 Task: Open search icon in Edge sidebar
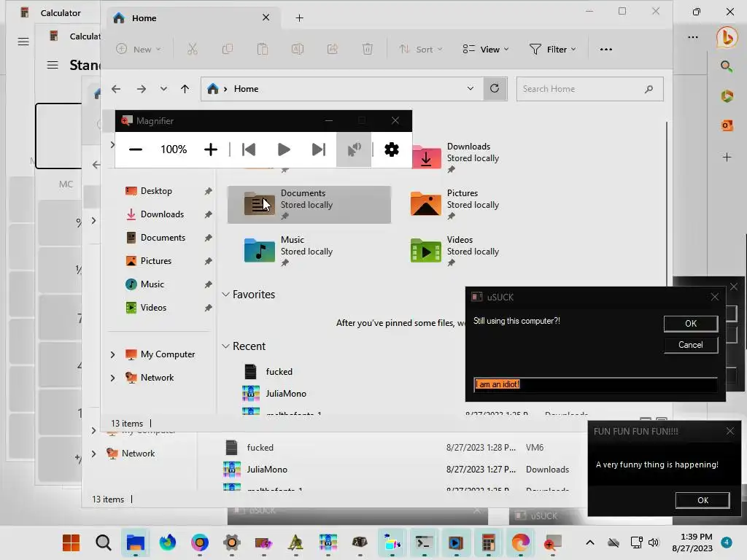point(727,66)
